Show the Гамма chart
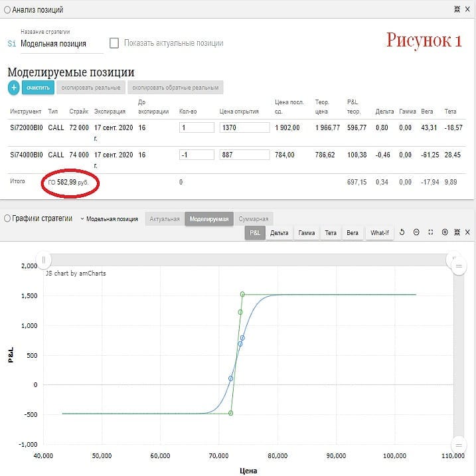The width and height of the screenshot is (476, 476). pyautogui.click(x=306, y=233)
